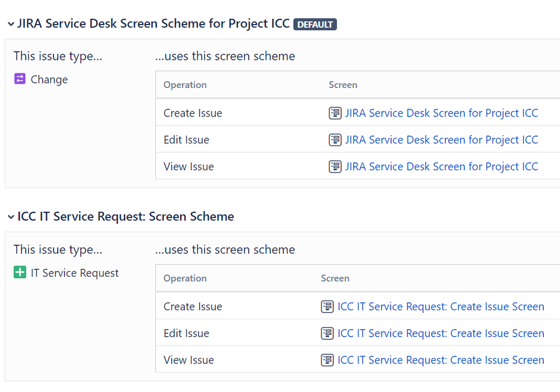Click the DEFAULT badge next to scheme title

tap(315, 24)
